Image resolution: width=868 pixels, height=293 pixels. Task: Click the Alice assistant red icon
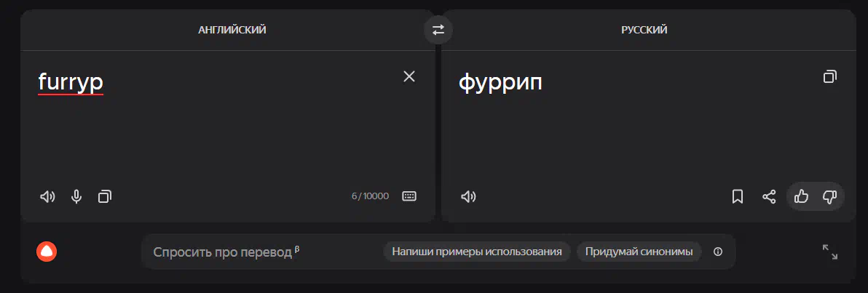point(47,252)
